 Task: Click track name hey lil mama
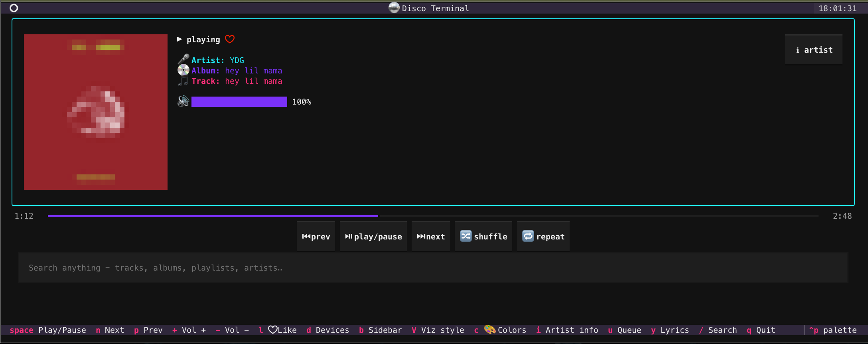(x=254, y=81)
